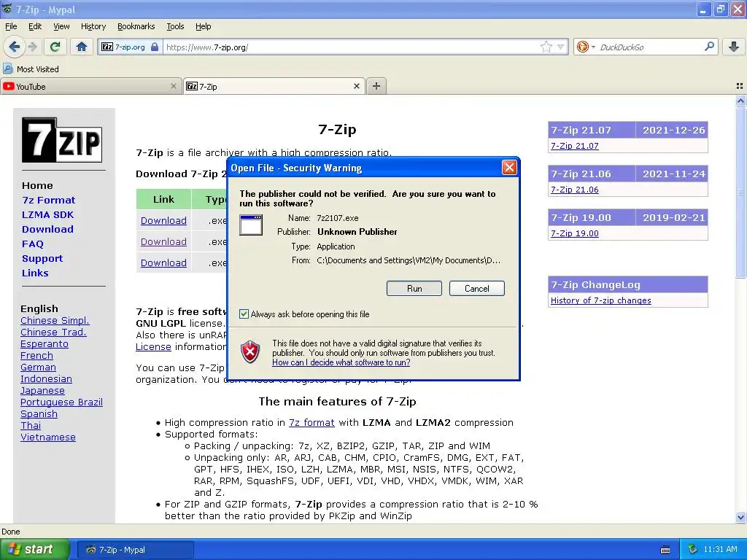Image resolution: width=747 pixels, height=560 pixels.
Task: Open the URL history dropdown arrow
Action: coord(561,47)
